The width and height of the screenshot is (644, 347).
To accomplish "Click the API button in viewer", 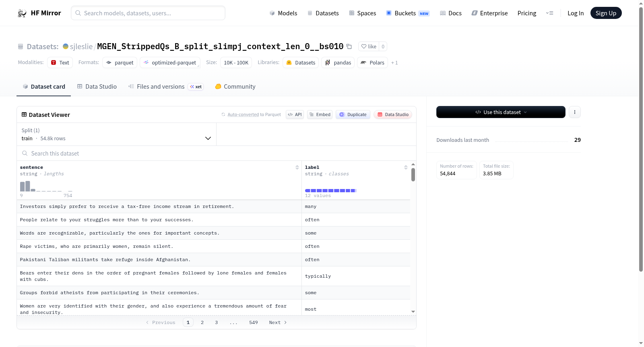I will coord(295,114).
